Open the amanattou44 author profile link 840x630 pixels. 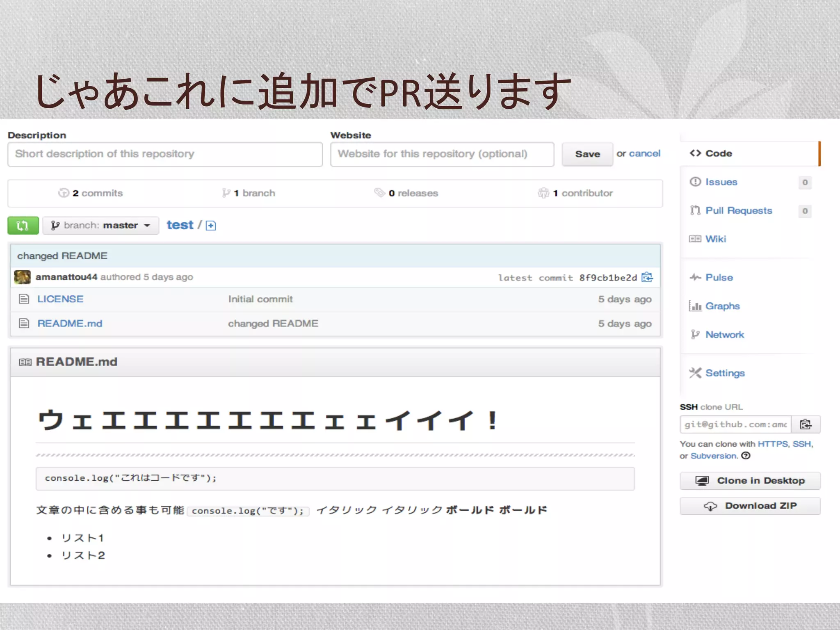click(x=66, y=277)
